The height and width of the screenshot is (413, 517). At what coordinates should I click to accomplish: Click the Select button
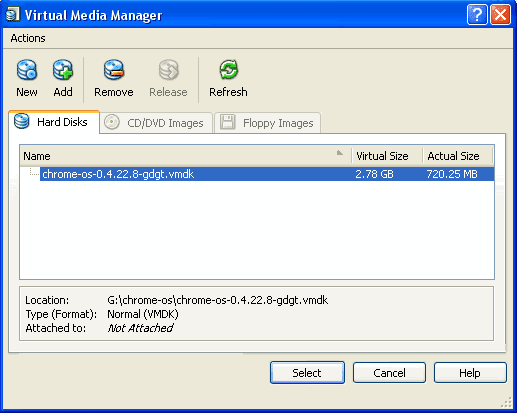coord(307,373)
